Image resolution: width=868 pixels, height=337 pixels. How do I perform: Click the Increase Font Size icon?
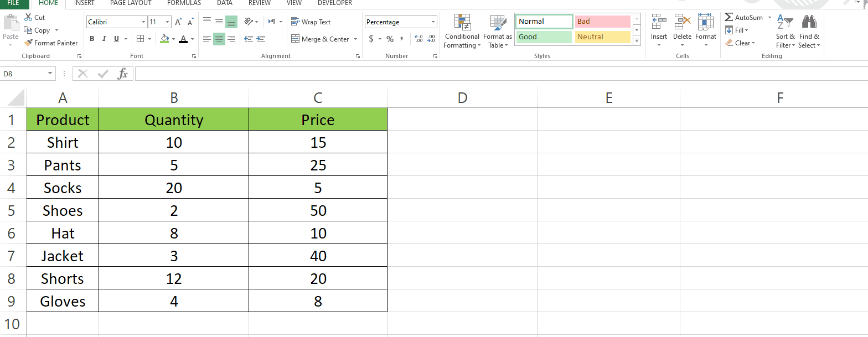pyautogui.click(x=178, y=22)
